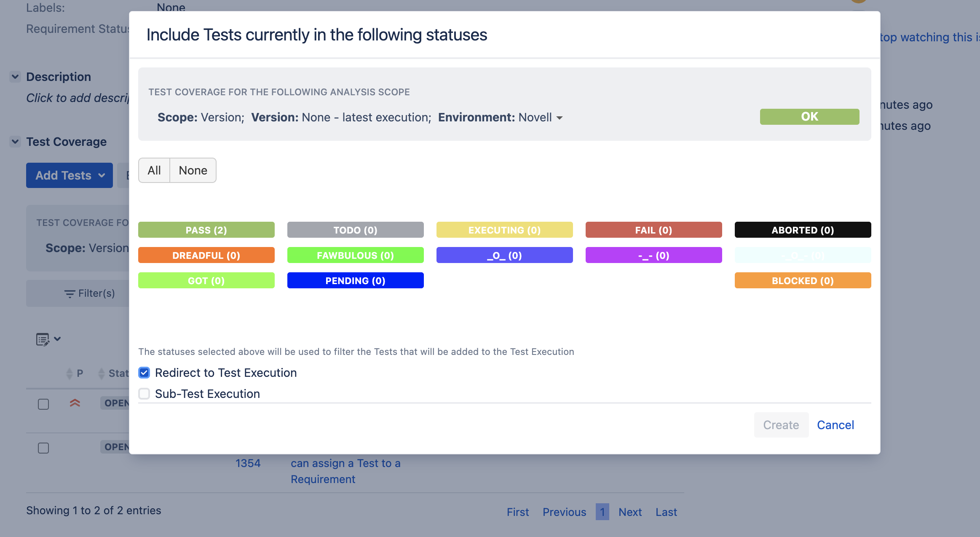Cancel the status dialog

(835, 425)
